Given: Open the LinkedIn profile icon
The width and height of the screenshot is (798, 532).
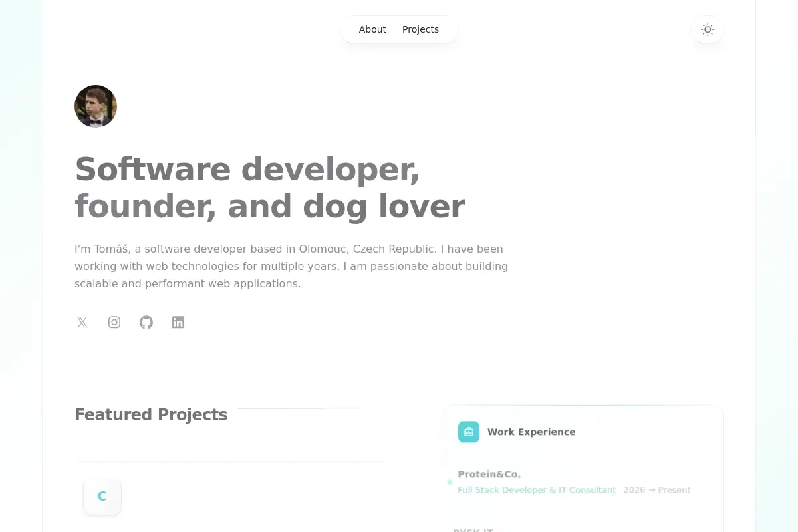Looking at the screenshot, I should click(x=178, y=322).
